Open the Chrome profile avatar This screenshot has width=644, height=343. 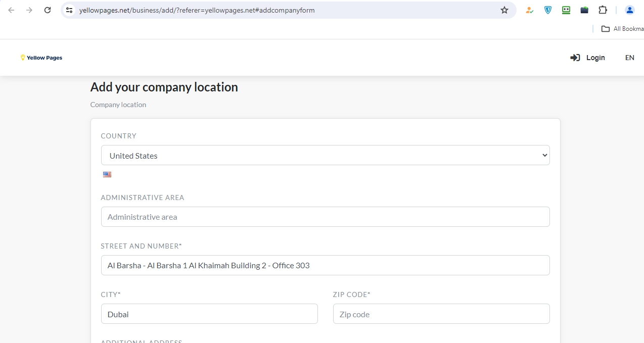click(x=629, y=10)
